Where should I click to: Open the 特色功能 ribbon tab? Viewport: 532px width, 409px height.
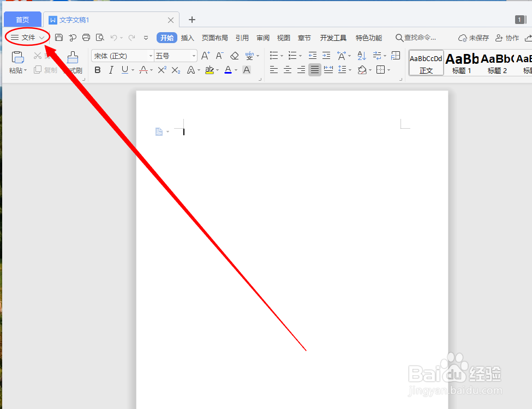(369, 38)
